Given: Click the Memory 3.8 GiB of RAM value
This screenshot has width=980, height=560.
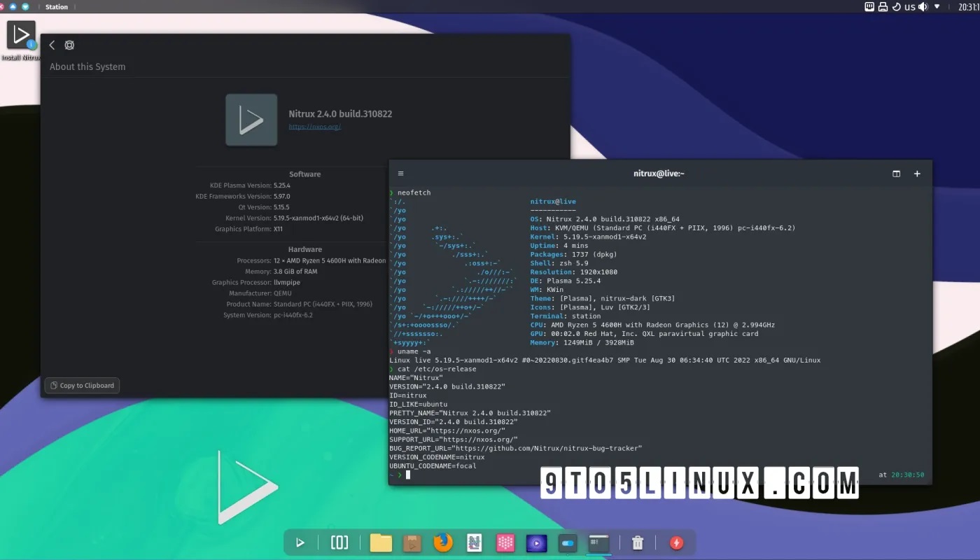Looking at the screenshot, I should coord(295,272).
